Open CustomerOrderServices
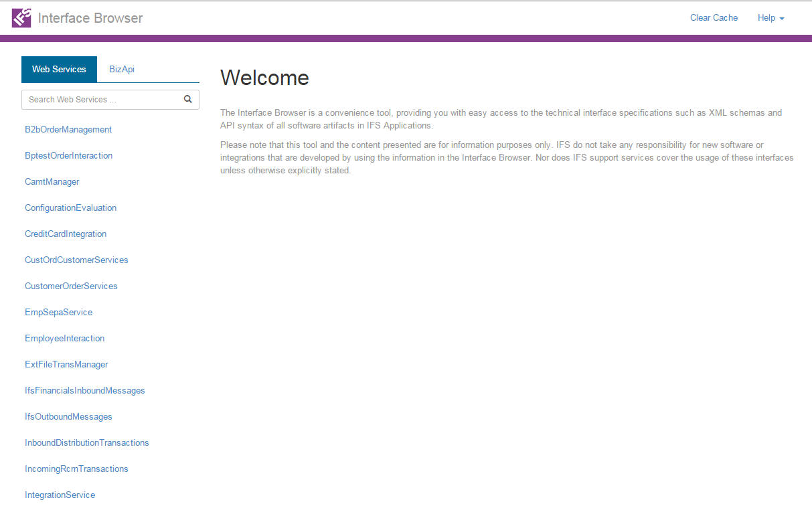Viewport: 812px width, 506px height. pos(71,286)
